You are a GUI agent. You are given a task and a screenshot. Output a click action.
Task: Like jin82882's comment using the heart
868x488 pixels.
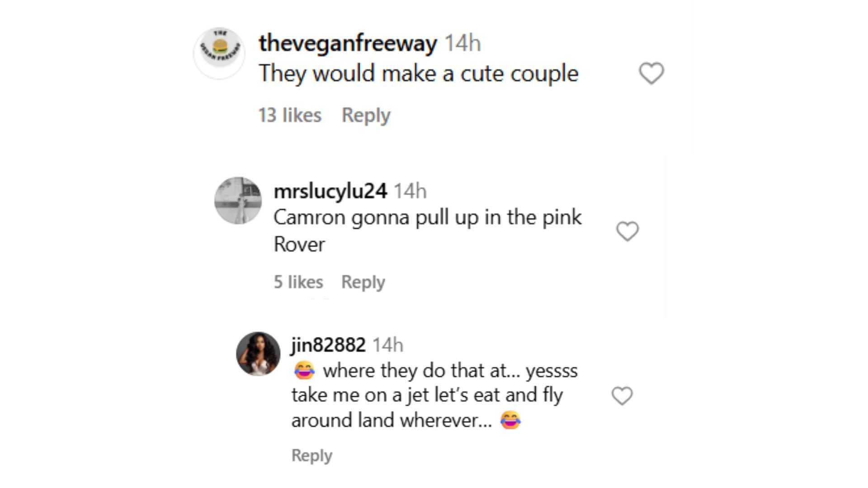[x=622, y=396]
